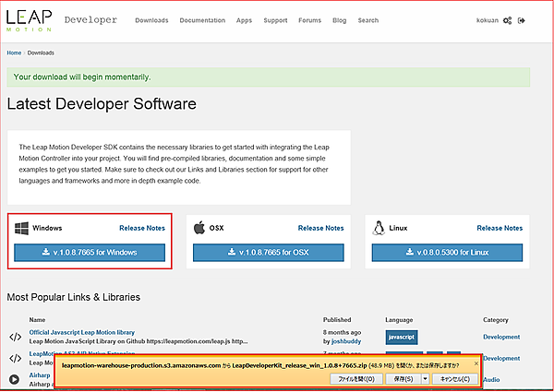Viewport: 554px width, 392px height.
Task: Go to the Support page
Action: click(x=275, y=19)
